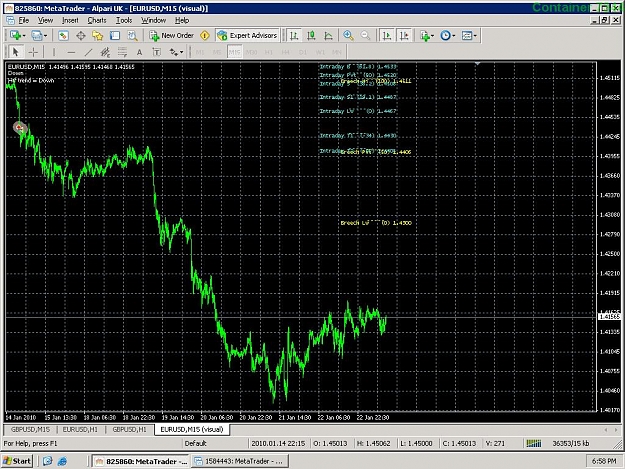The width and height of the screenshot is (625, 469).
Task: Show the Terminal panel icon
Action: click(115, 35)
